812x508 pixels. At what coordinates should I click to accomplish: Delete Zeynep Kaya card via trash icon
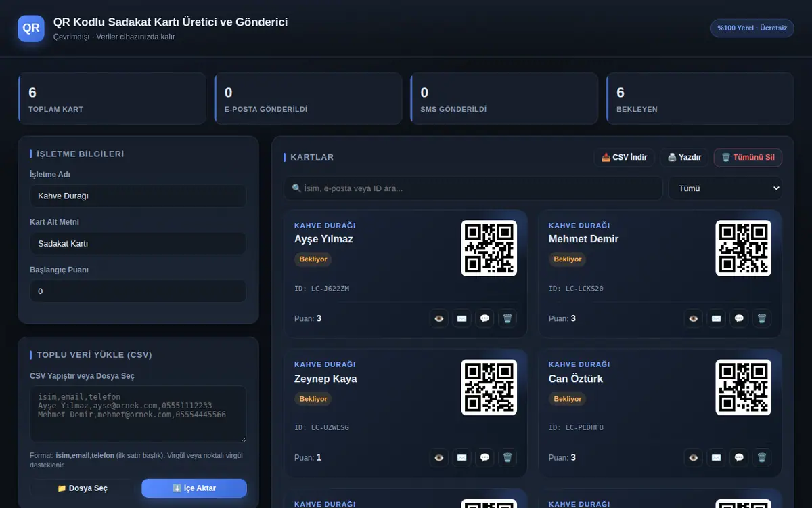(508, 457)
